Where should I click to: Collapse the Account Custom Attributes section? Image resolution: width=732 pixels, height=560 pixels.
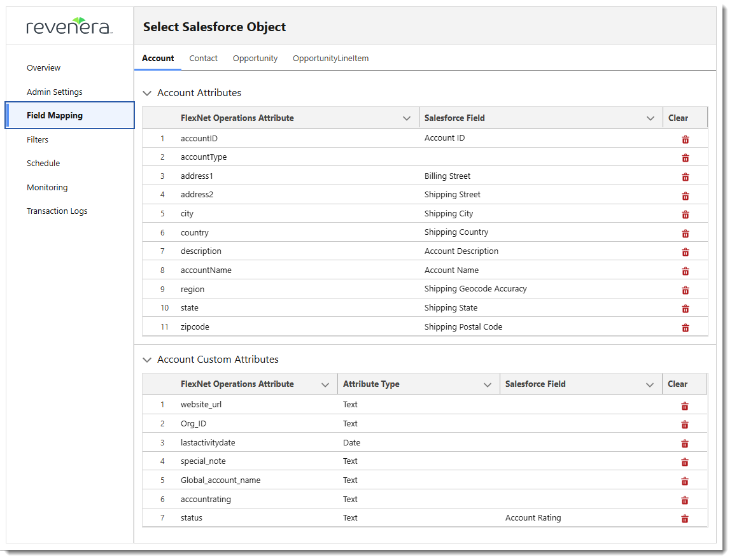[147, 360]
